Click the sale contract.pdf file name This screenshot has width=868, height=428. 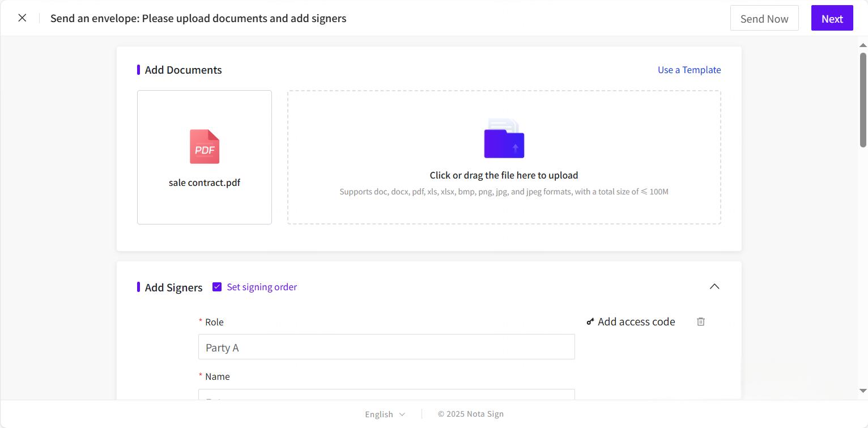click(205, 183)
